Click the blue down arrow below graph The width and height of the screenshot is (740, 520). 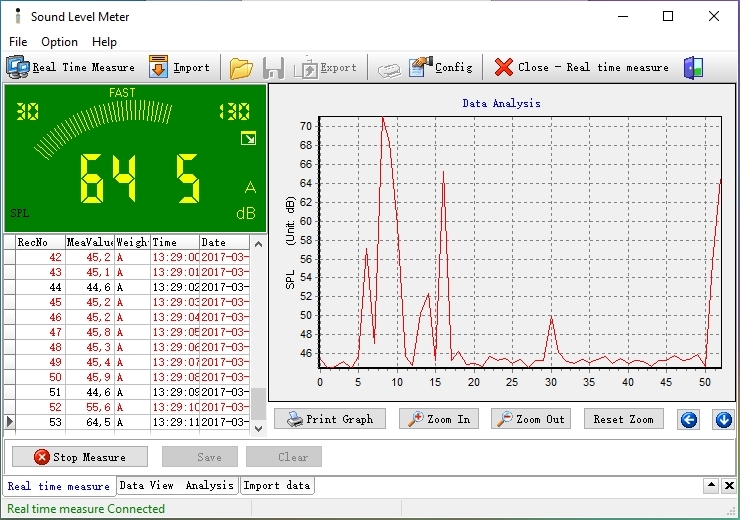(x=723, y=419)
